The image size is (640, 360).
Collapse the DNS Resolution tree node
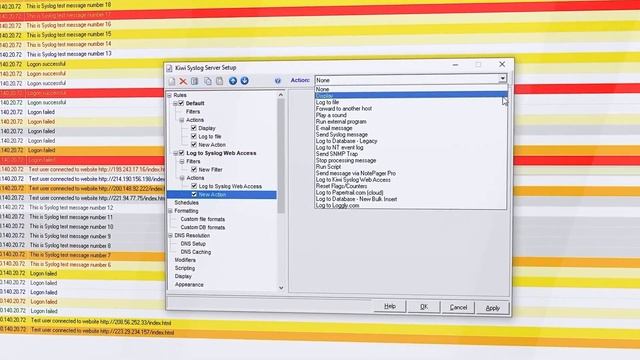coord(171,236)
